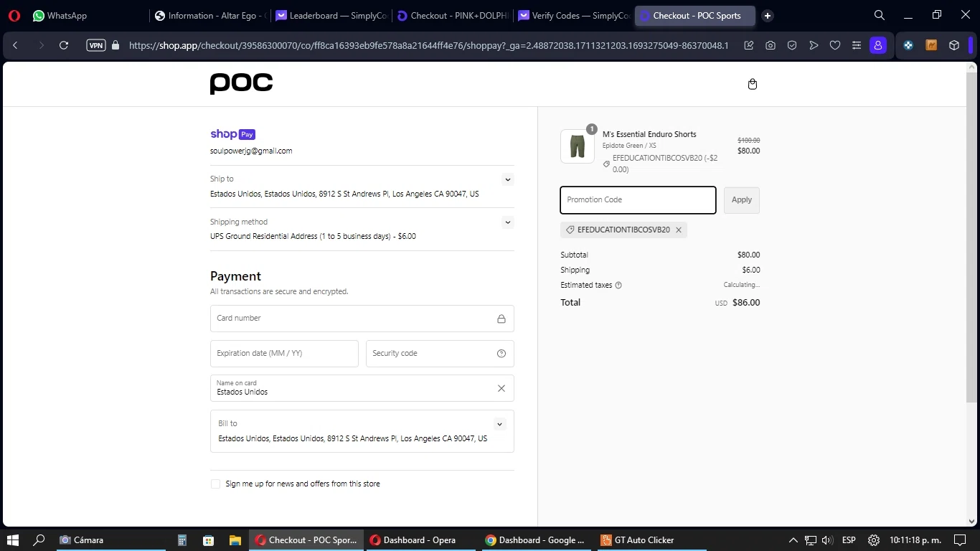Click the Enduro Shorts product thumbnail
The image size is (980, 551).
point(578,146)
